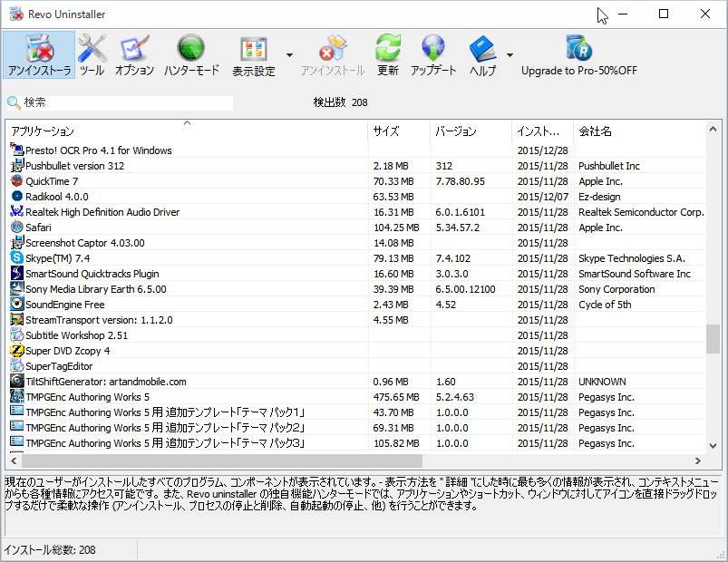This screenshot has width=728, height=562.
Task: Select Sony Media Library Earth icon
Action: click(x=16, y=288)
